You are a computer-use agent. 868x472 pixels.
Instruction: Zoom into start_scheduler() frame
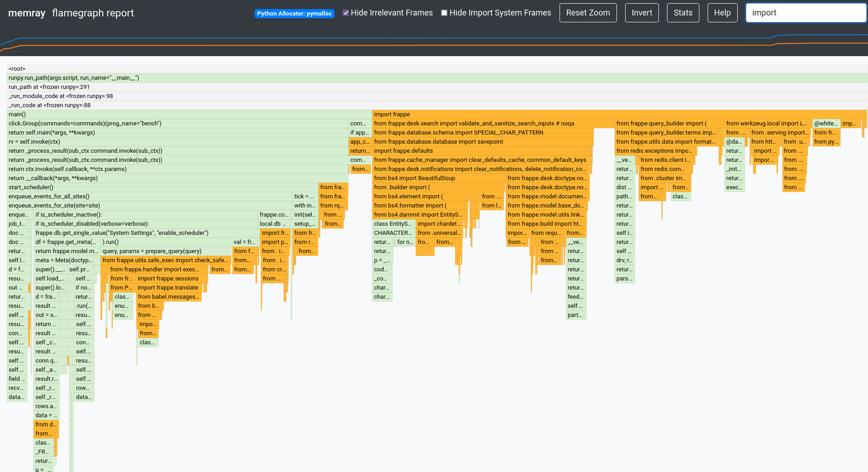[163, 187]
